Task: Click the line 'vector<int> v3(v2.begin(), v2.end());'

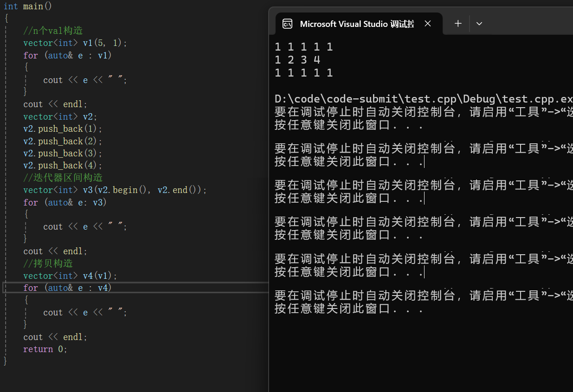Action: pyautogui.click(x=115, y=190)
